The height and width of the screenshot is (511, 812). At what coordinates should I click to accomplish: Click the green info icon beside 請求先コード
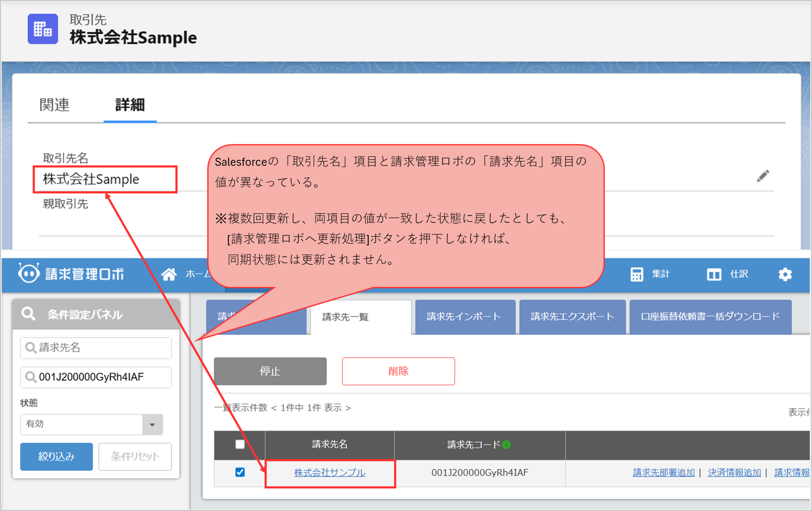507,445
